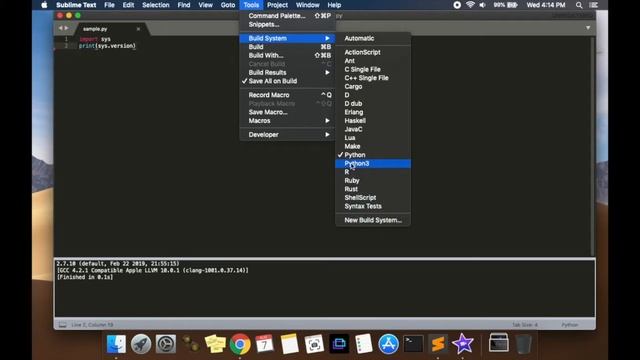This screenshot has height=360, width=640.
Task: Click Build With... menu entry
Action: point(287,55)
